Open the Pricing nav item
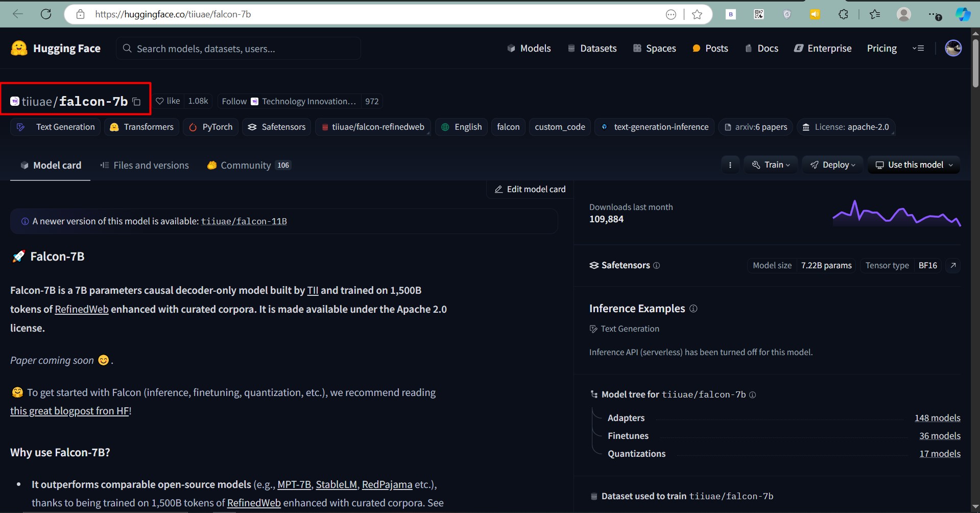This screenshot has height=513, width=980. click(881, 48)
